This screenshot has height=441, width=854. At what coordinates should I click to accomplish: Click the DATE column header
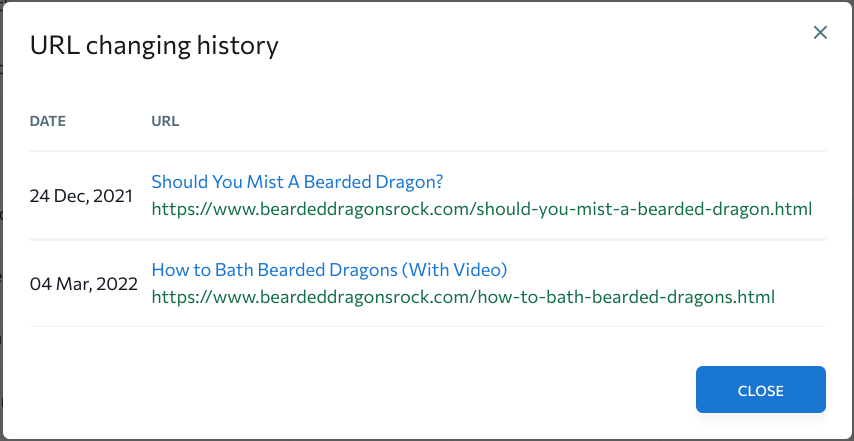47,121
